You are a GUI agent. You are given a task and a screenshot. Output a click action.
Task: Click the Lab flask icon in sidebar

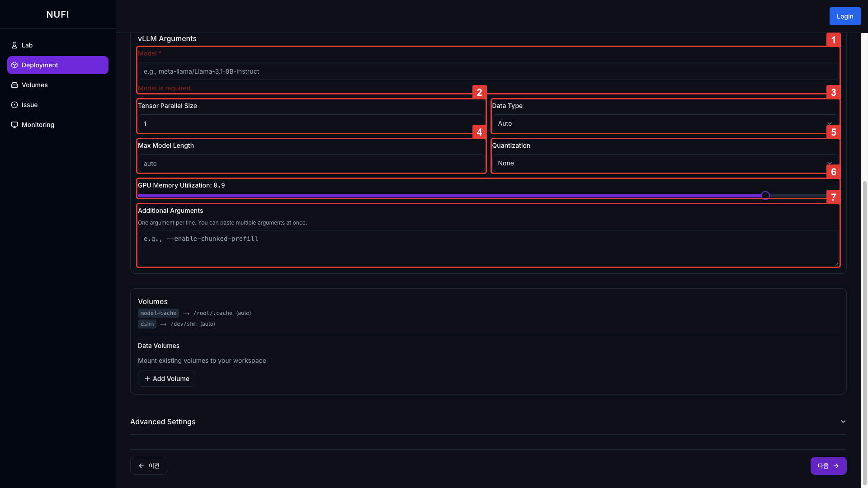[x=14, y=45]
